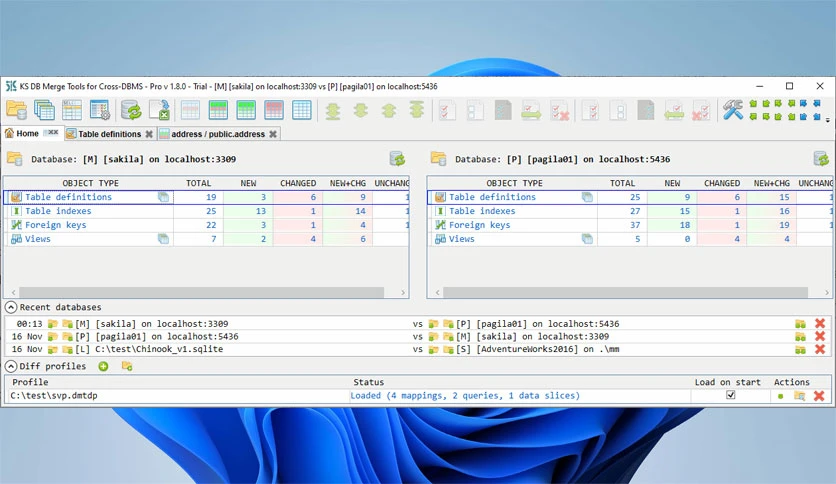Click the AdventureWorks2016 database entry text
This screenshot has height=484, width=836.
click(x=538, y=349)
